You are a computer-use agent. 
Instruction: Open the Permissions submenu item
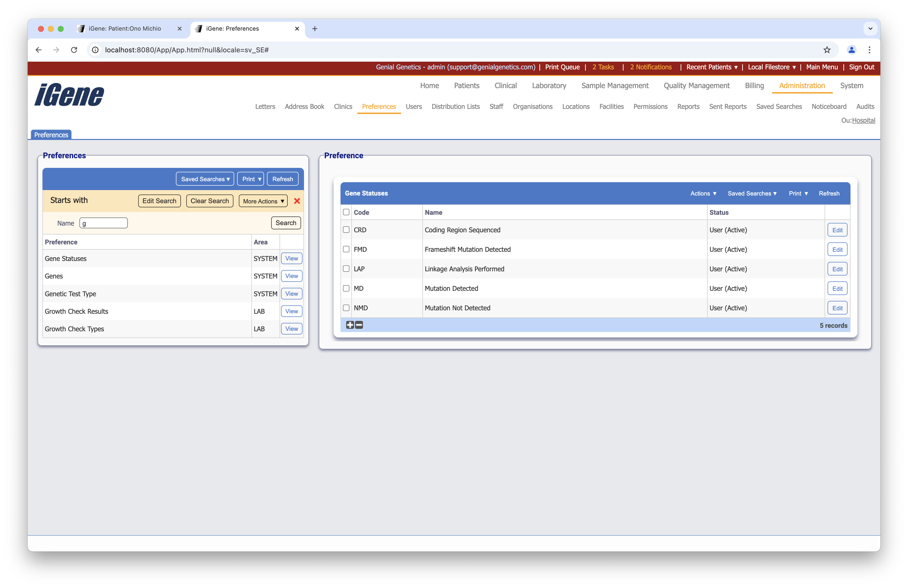click(650, 106)
